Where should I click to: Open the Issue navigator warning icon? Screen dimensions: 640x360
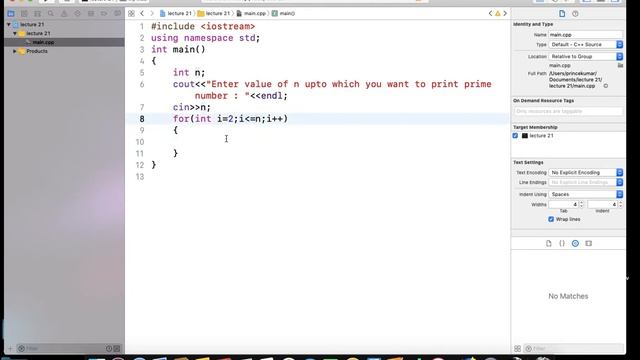click(x=64, y=13)
